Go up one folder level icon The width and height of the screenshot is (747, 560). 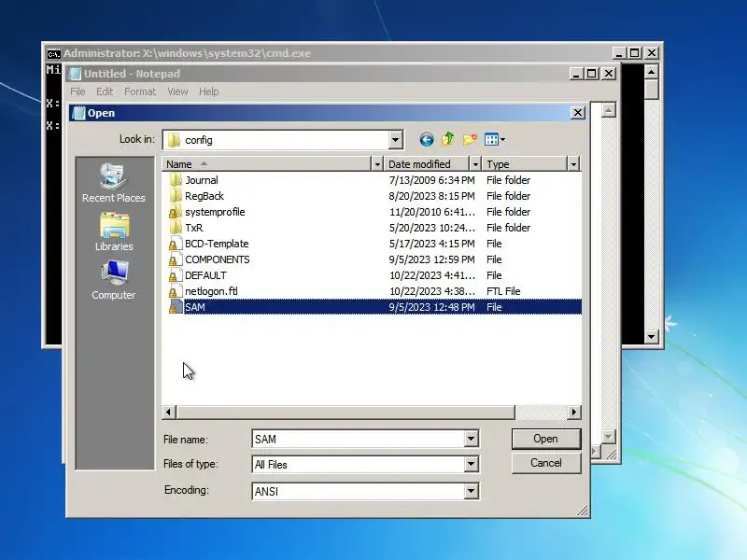pyautogui.click(x=448, y=139)
